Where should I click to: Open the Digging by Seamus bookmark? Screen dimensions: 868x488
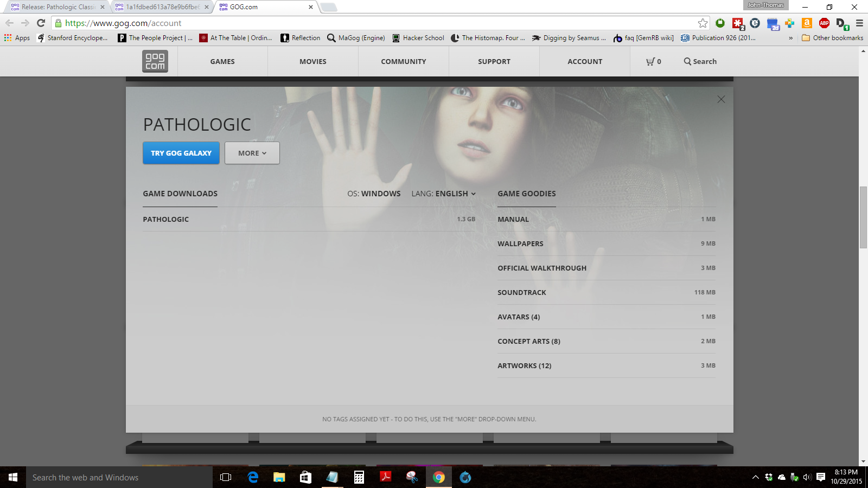click(x=569, y=38)
